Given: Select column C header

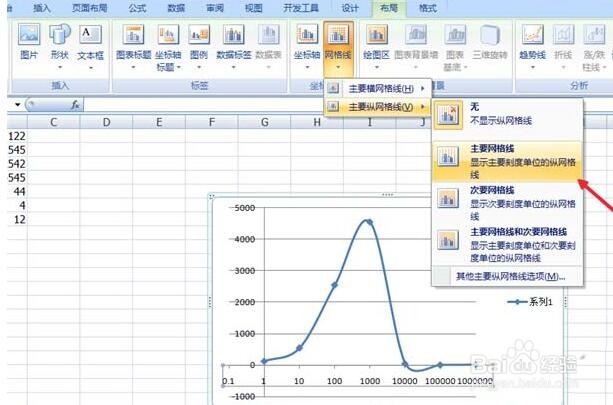Looking at the screenshot, I should pyautogui.click(x=54, y=122).
